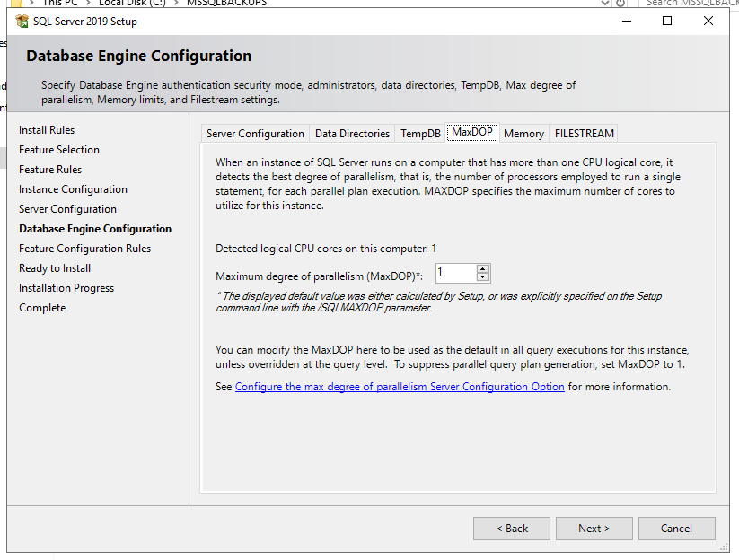Cancel the SQL Server setup
This screenshot has height=560, width=739.
[x=676, y=529]
